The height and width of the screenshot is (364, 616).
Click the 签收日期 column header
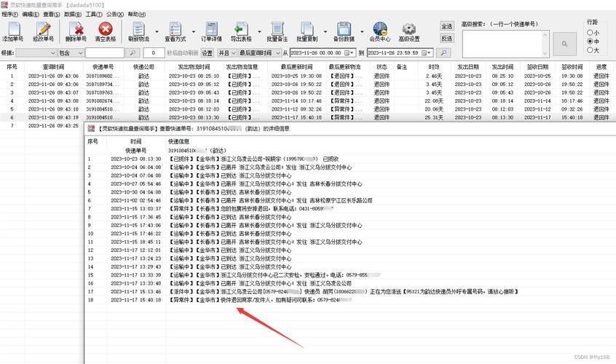coord(537,67)
